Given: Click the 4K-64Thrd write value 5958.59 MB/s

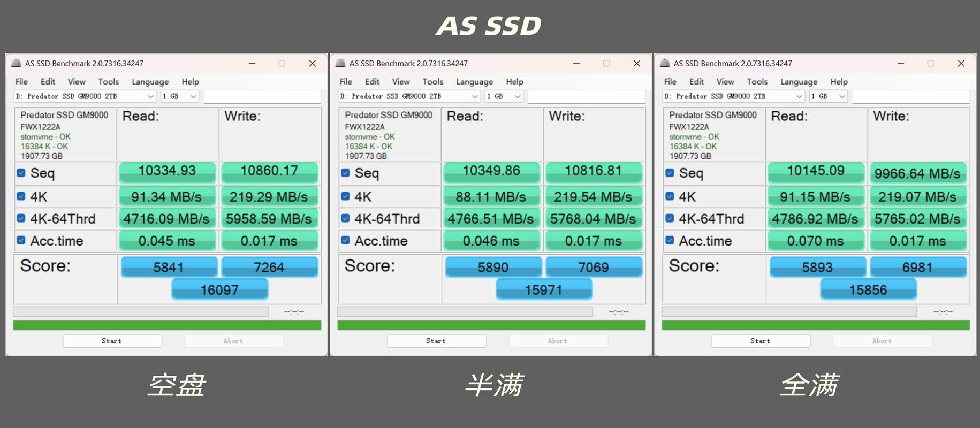Looking at the screenshot, I should click(269, 218).
